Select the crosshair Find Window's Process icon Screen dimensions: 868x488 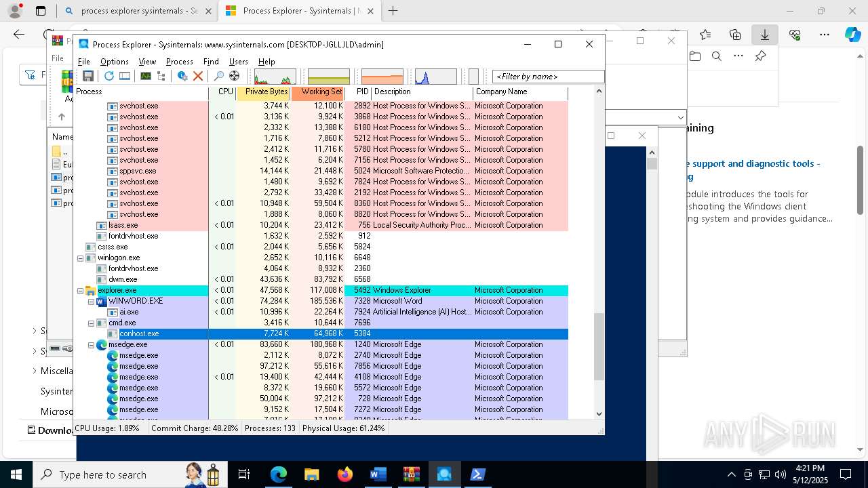click(235, 76)
